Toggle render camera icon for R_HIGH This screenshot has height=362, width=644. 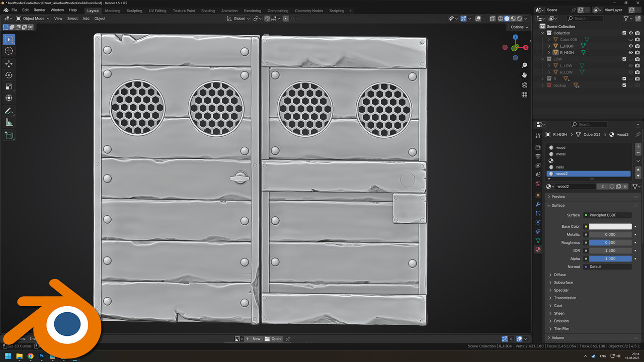[x=637, y=52]
